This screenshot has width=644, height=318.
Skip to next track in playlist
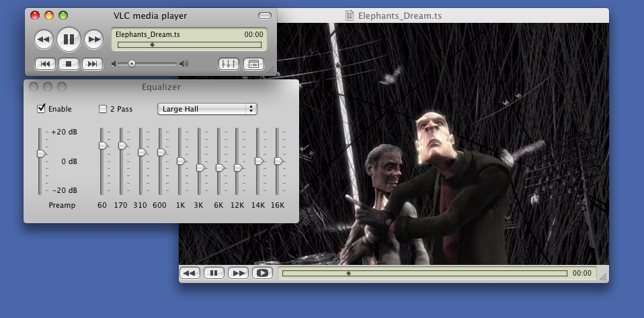[92, 64]
